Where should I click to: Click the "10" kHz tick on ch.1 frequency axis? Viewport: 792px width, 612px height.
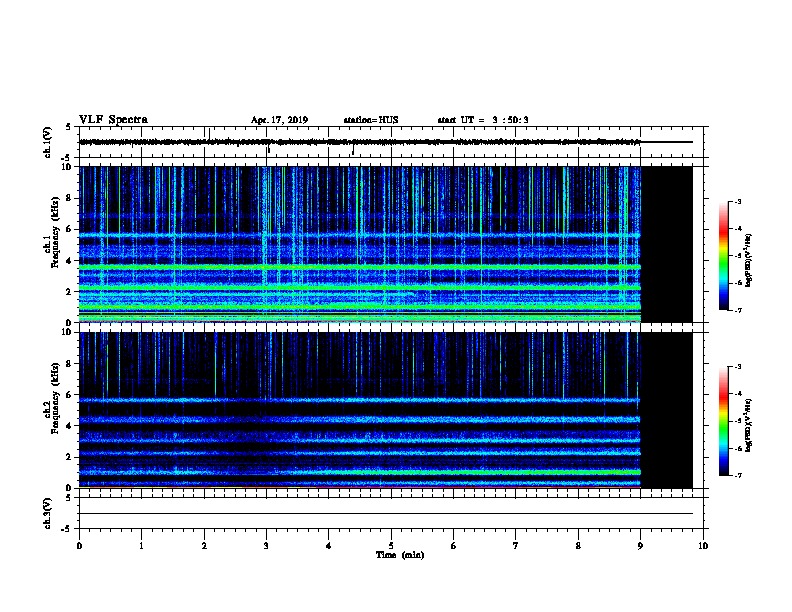[x=67, y=167]
